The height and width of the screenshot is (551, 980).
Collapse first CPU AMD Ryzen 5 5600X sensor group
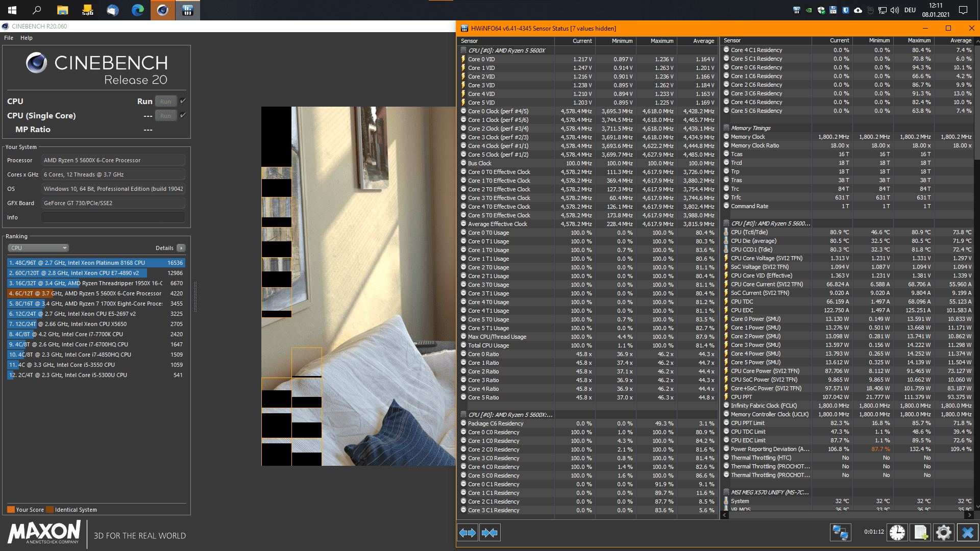click(463, 51)
